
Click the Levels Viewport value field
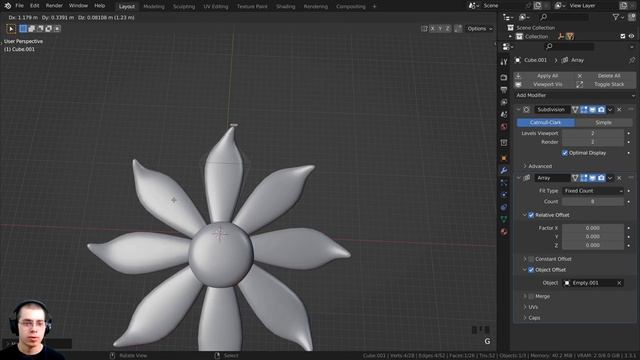click(593, 133)
